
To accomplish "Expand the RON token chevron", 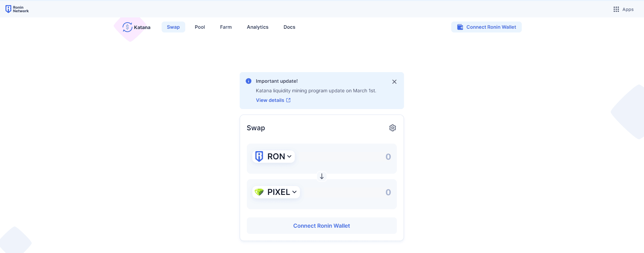I will 289,157.
